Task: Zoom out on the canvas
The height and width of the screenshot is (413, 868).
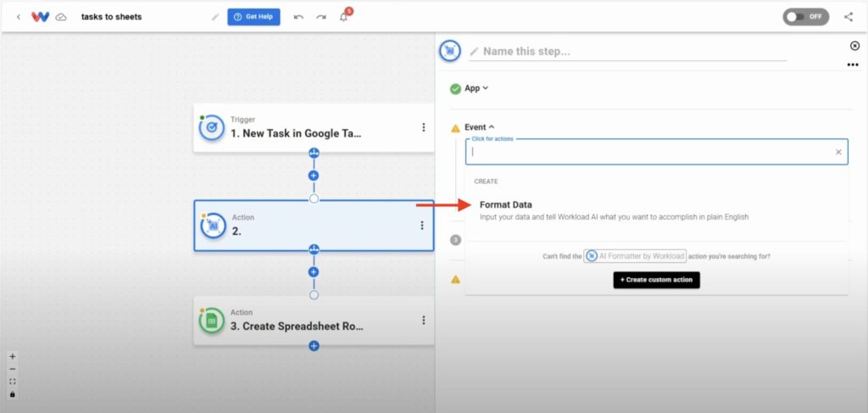Action: 13,369
